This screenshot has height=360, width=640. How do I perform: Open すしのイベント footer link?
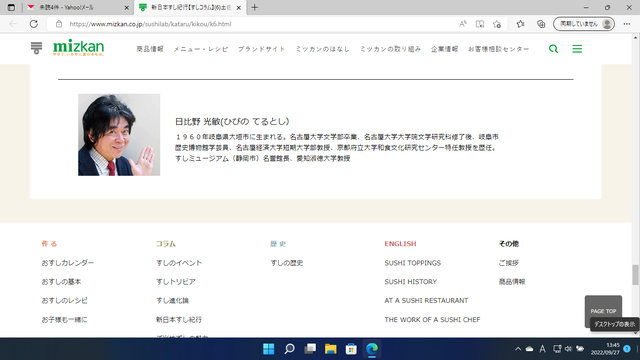(179, 263)
